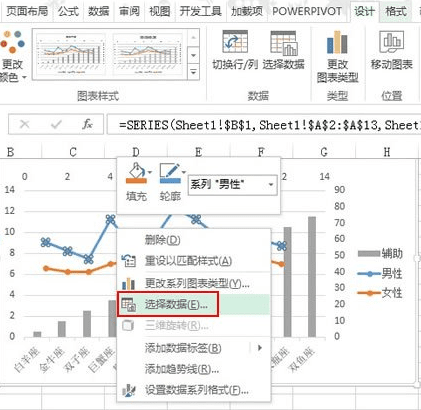Image resolution: width=421 pixels, height=410 pixels.
Task: Select the first chart style thumbnail
Action: 70,54
